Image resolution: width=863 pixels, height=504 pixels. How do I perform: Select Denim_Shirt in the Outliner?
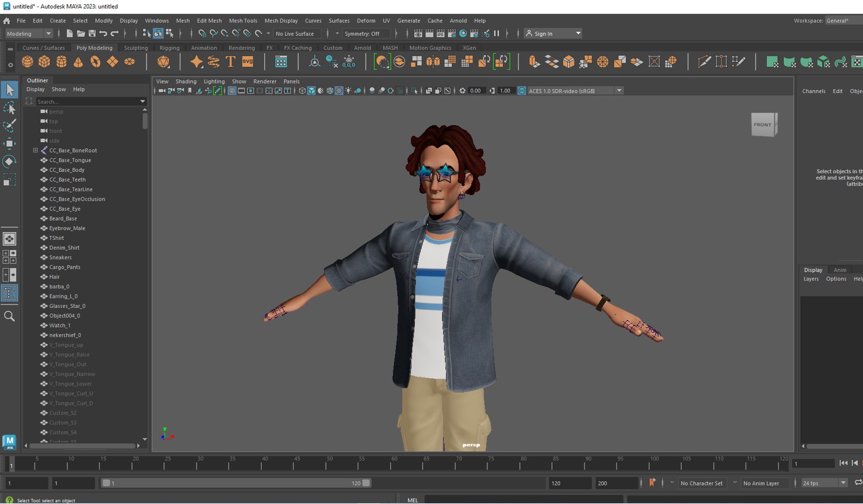[64, 248]
